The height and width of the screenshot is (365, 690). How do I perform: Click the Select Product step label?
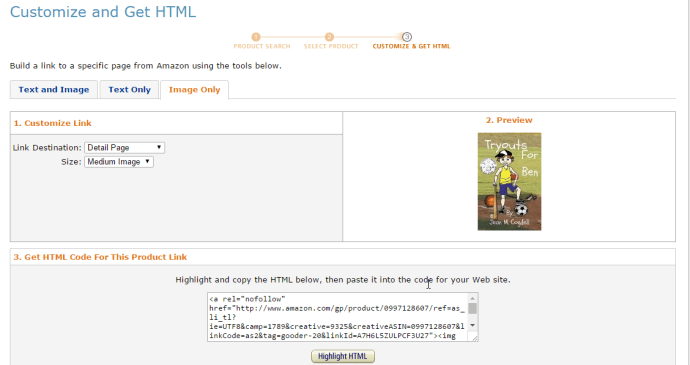click(331, 46)
